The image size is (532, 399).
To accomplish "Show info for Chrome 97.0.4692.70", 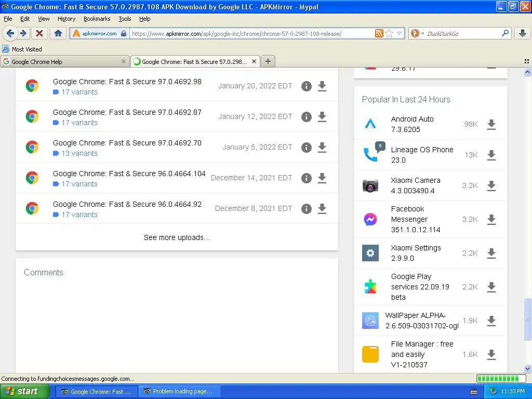I will coord(307,147).
